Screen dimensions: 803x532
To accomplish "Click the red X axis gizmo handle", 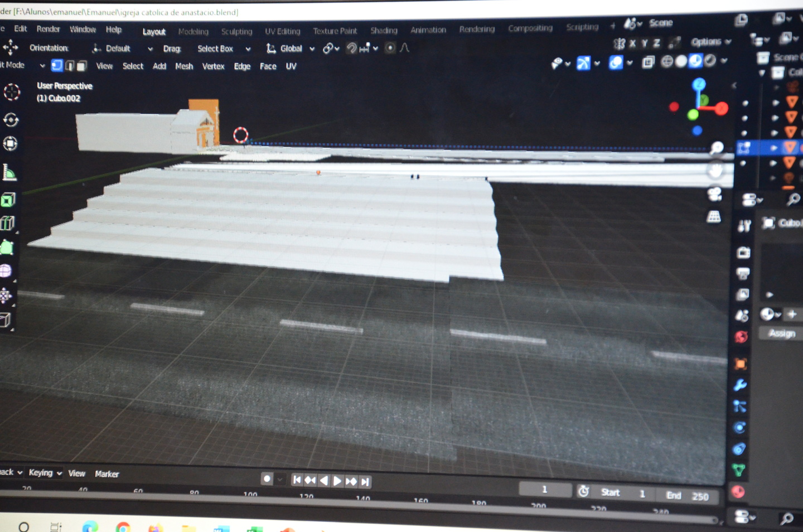I will (721, 108).
